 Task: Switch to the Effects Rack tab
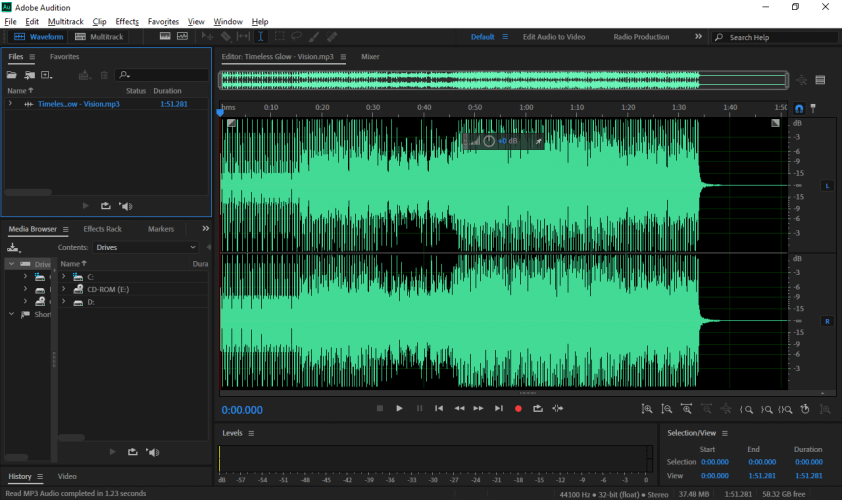coord(103,229)
